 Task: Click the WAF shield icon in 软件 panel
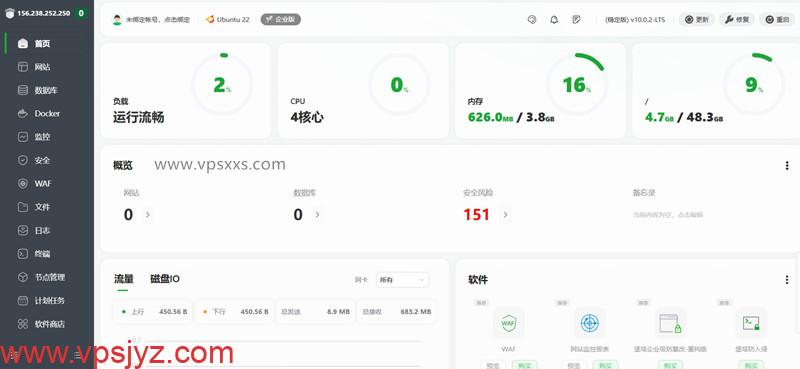coord(508,323)
